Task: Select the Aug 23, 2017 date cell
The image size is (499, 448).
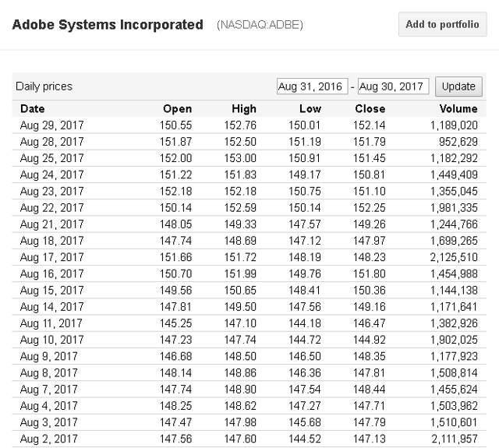Action: point(52,192)
